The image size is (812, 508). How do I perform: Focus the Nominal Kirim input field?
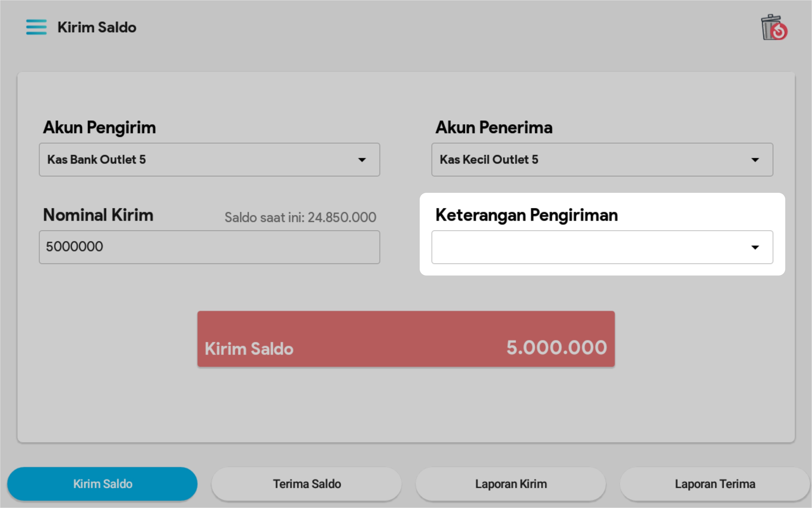point(209,247)
